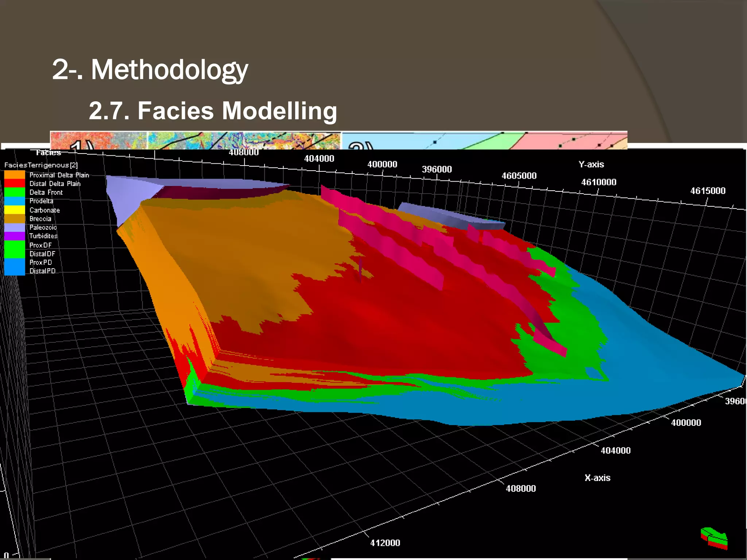
Task: Click the geological map thumbnail behind the model
Action: coord(196,141)
